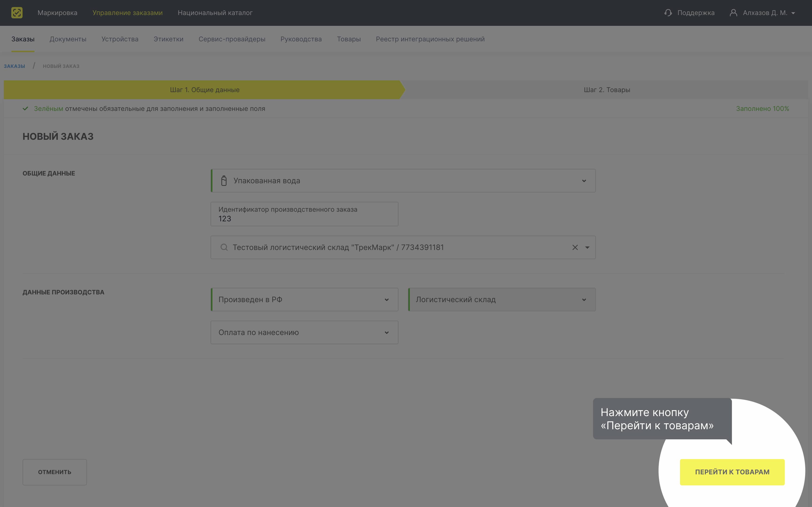Click the НОВЫЙ ЗАКАЗ heading
This screenshot has height=507, width=812.
(x=58, y=136)
